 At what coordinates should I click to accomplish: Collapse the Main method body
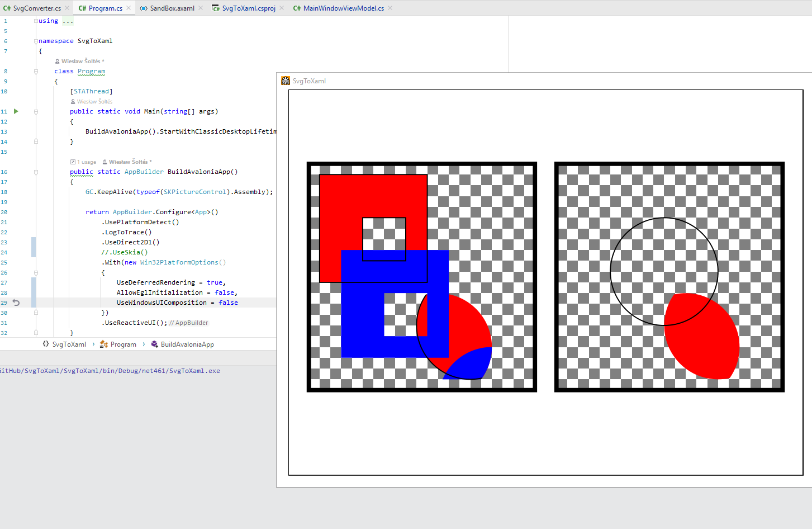coord(36,111)
